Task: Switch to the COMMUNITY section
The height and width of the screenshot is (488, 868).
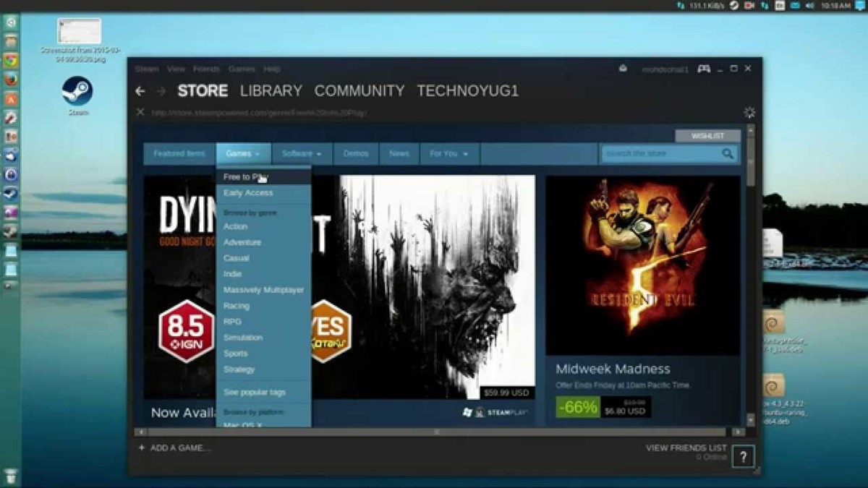Action: (x=359, y=91)
